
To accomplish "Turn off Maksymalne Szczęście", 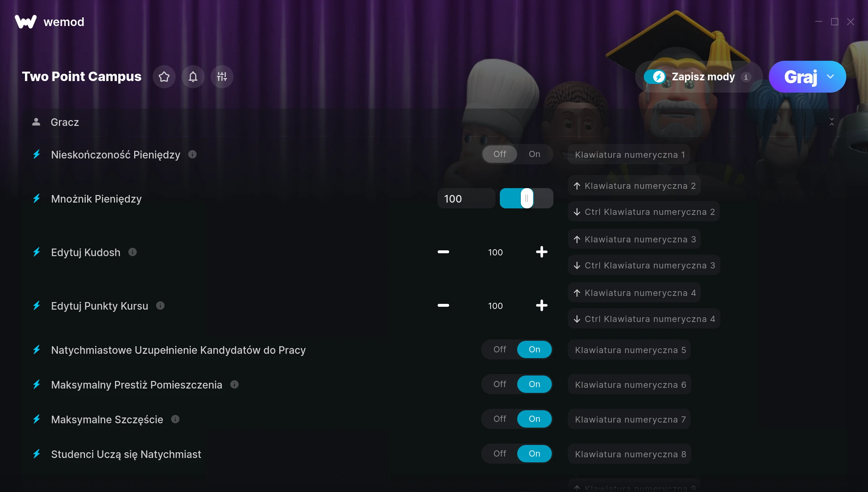I will click(x=500, y=419).
